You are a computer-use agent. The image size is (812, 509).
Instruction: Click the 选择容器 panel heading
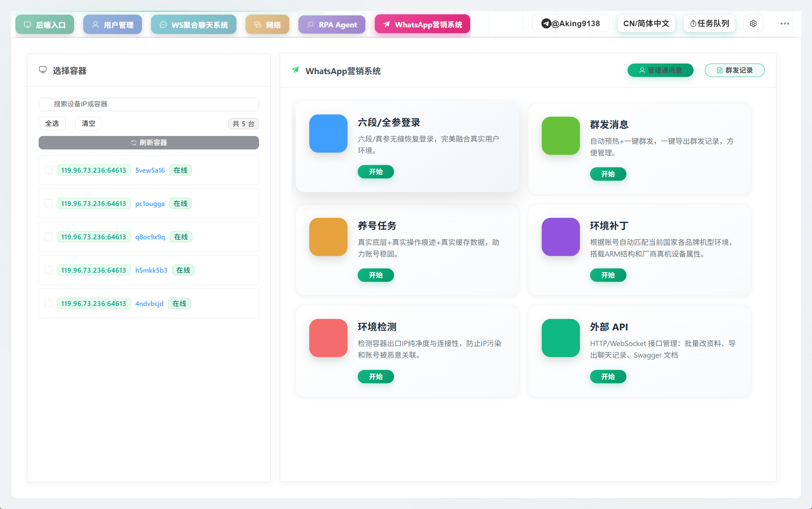pyautogui.click(x=70, y=71)
